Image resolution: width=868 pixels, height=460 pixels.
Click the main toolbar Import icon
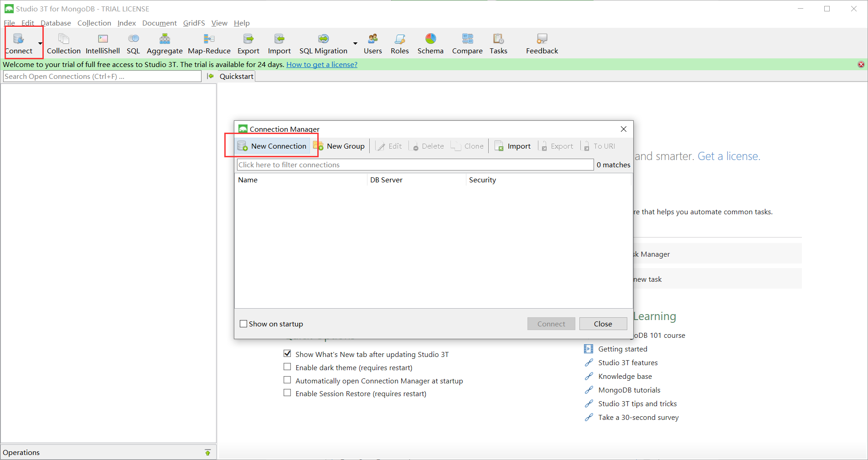[x=279, y=43]
